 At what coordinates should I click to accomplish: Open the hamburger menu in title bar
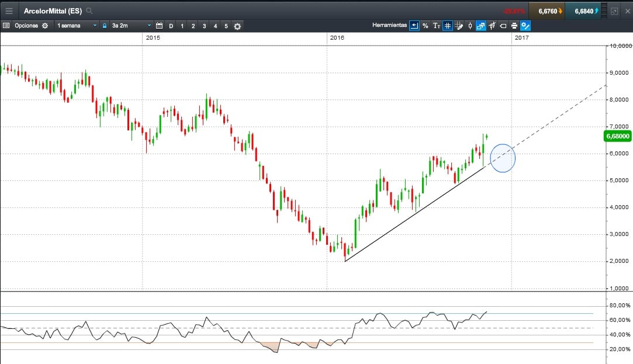tap(9, 11)
